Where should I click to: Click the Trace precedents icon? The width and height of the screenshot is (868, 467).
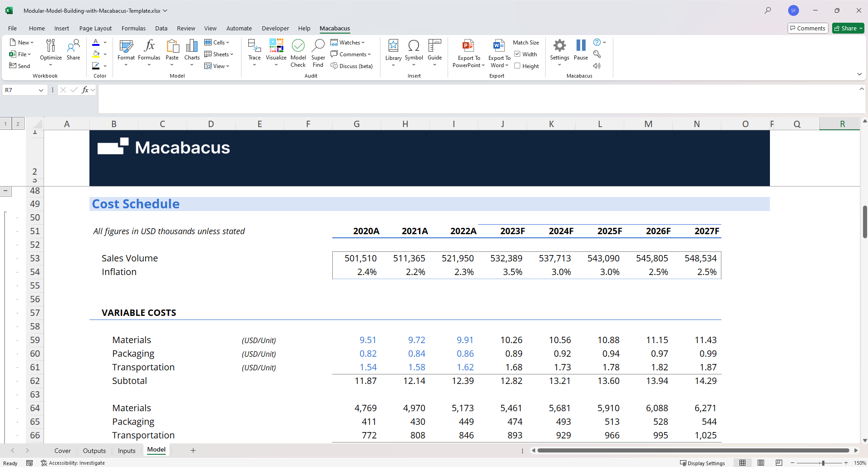(x=254, y=46)
